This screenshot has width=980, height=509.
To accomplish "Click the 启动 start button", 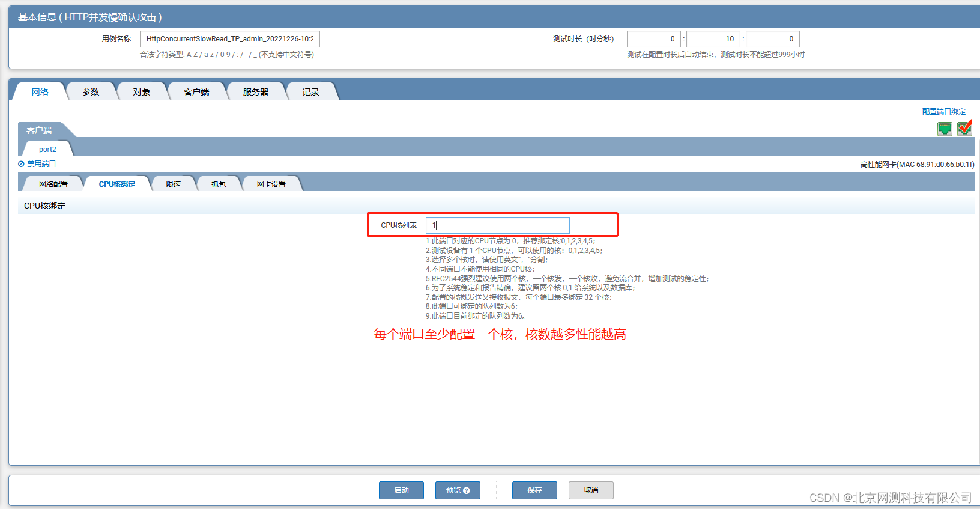I will [401, 490].
